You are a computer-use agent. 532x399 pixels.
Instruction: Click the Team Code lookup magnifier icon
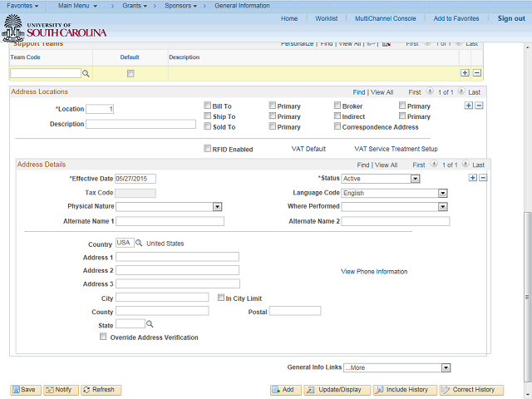86,74
